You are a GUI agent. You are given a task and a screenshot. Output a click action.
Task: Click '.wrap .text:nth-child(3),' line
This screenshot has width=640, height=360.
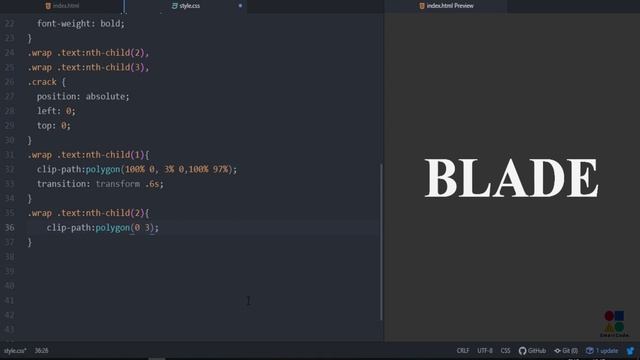pos(88,67)
